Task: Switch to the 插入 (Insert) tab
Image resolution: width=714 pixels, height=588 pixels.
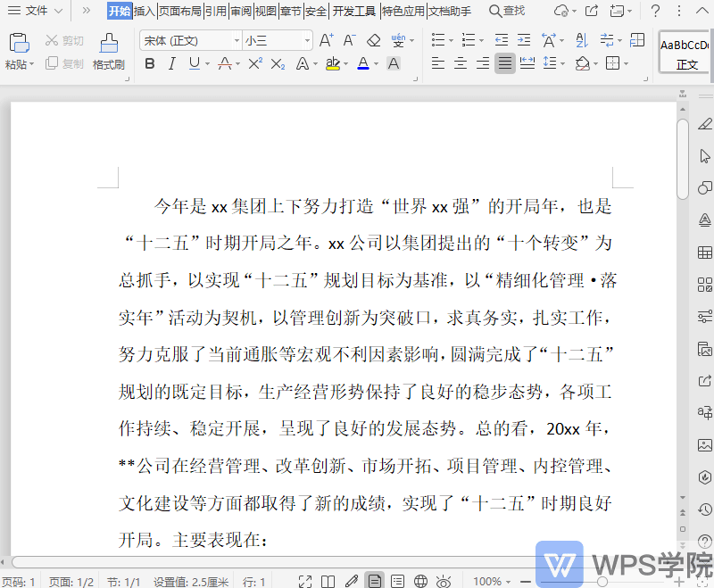Action: pyautogui.click(x=145, y=11)
